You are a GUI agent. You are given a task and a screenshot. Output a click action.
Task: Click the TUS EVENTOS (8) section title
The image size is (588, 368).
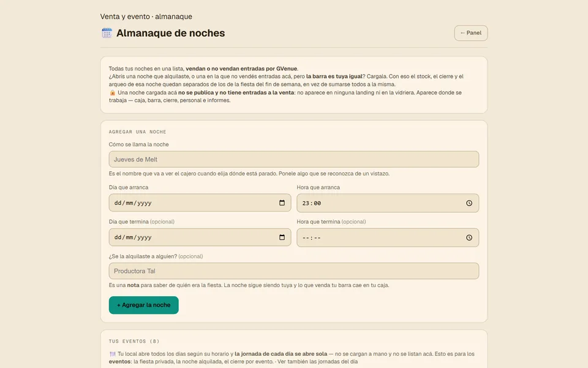point(134,342)
